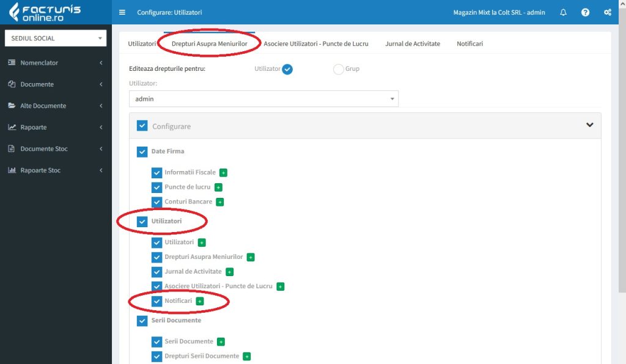
Task: Switch to the Utilizatori tab
Action: pos(142,43)
